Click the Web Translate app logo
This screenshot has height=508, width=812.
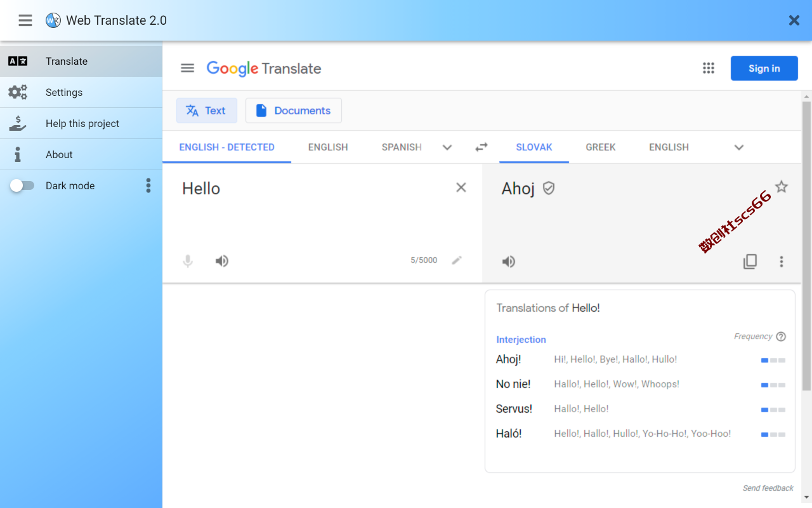tap(53, 20)
